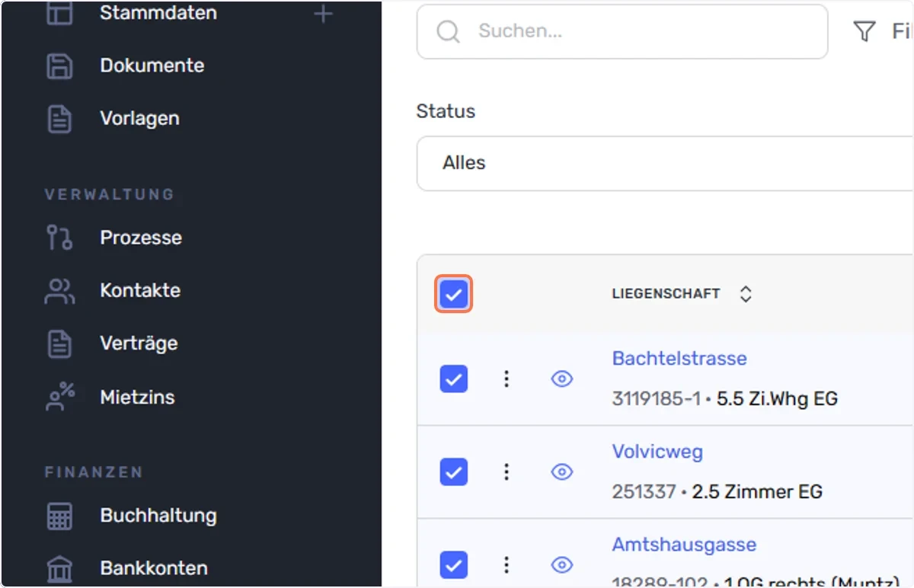Go to Verträge in the sidebar
Image resolution: width=914 pixels, height=588 pixels.
click(139, 344)
